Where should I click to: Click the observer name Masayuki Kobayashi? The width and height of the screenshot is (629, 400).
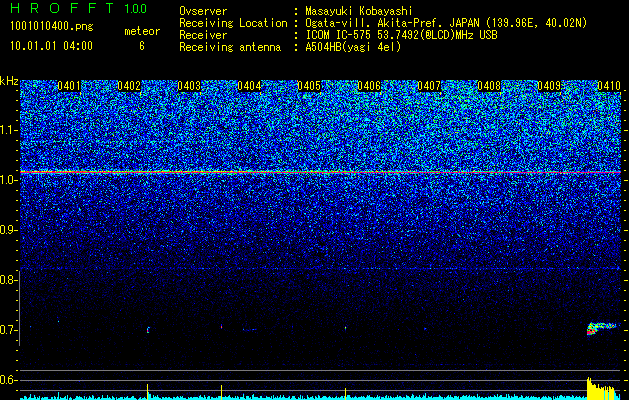(359, 11)
